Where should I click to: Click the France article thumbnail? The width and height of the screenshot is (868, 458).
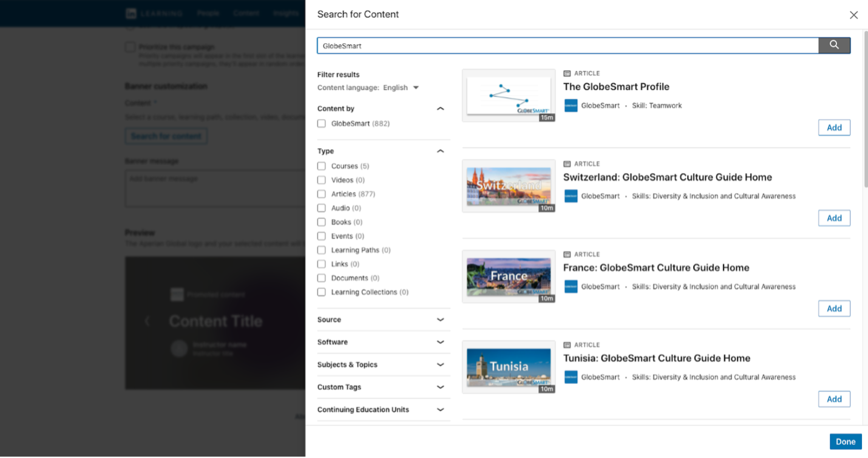509,276
